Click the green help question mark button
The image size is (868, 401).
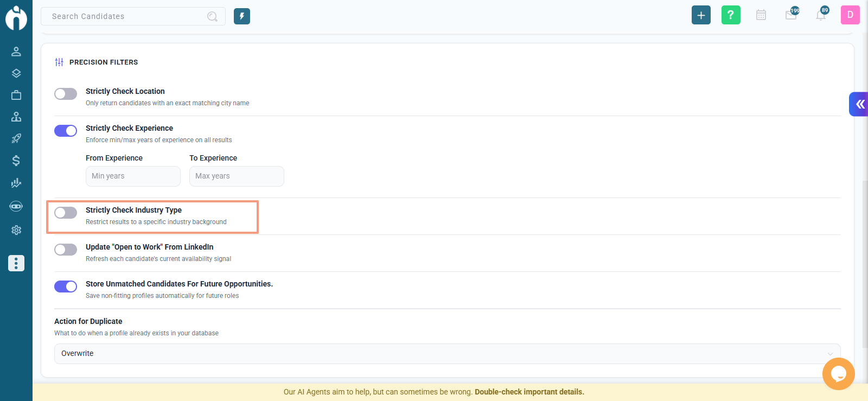tap(731, 15)
